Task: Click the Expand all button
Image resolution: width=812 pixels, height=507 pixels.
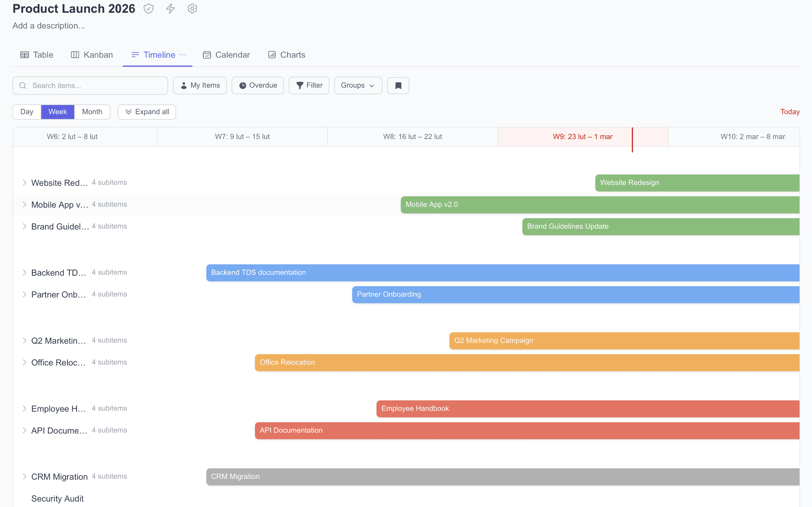Action: coord(147,112)
